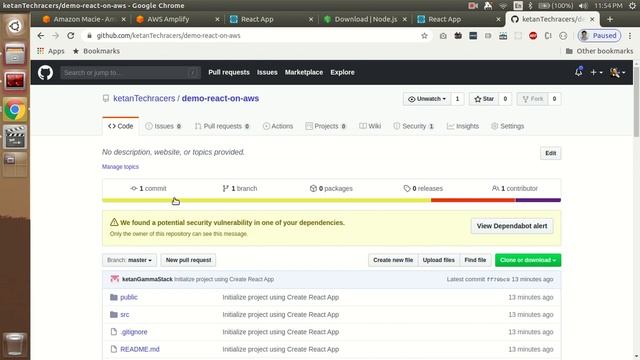Close the AWS Amplify tab

pyautogui.click(x=217, y=19)
